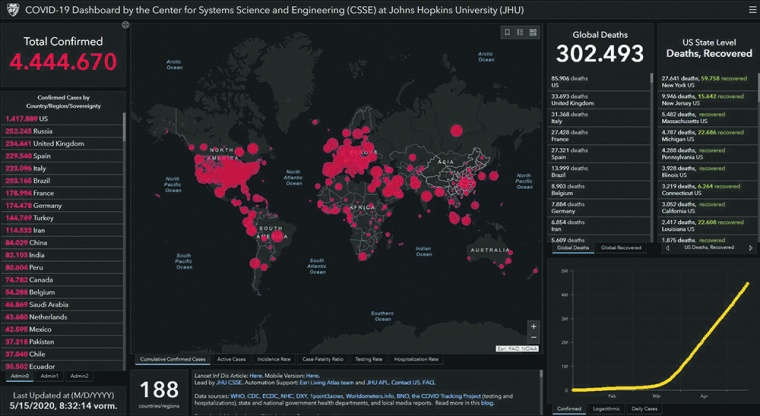Go to next US state panel arrow
This screenshot has width=760, height=416.
coord(750,248)
